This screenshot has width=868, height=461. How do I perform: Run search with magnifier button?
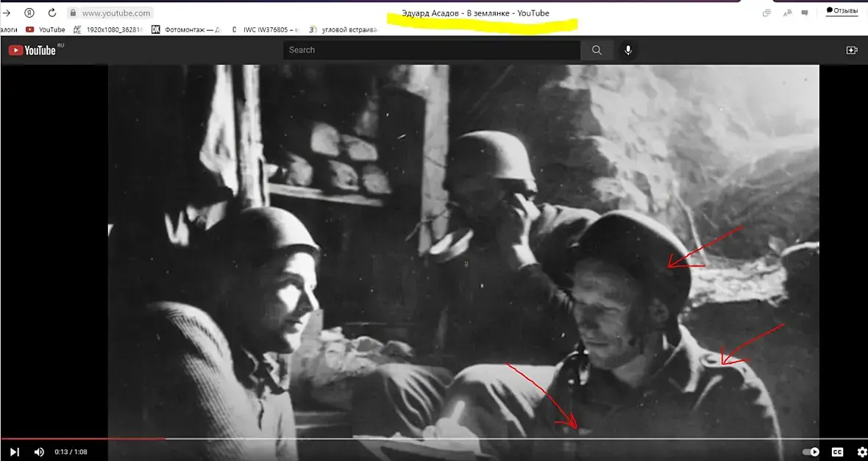(x=597, y=50)
